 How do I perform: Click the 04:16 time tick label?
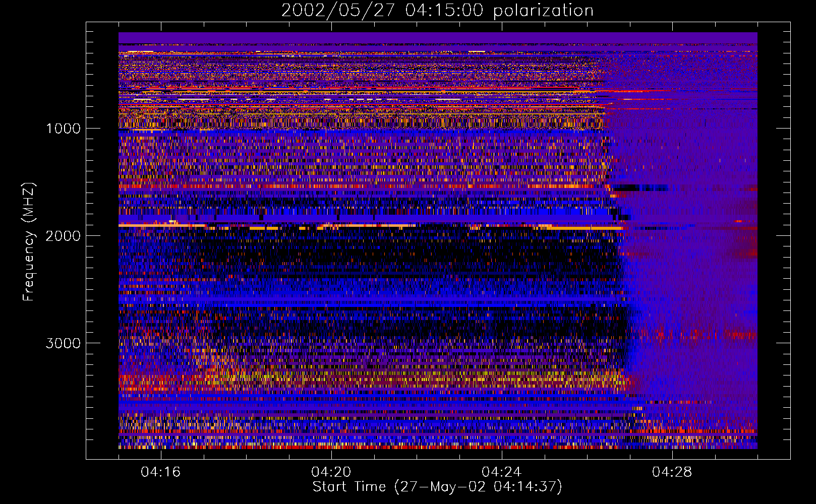[161, 472]
